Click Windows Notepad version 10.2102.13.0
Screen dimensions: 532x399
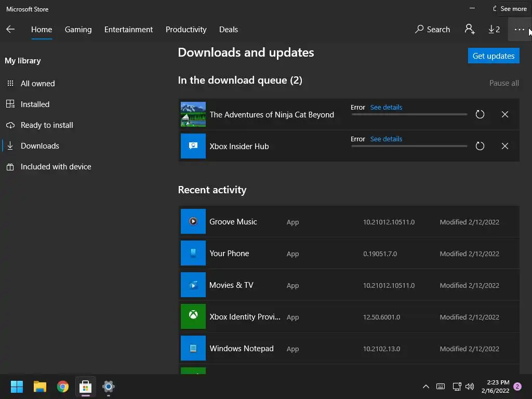pos(381,349)
